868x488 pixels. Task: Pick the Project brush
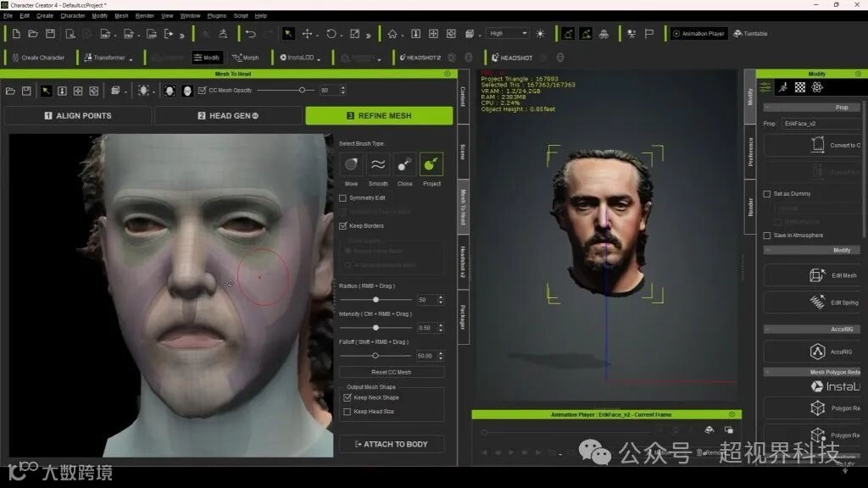coord(431,164)
